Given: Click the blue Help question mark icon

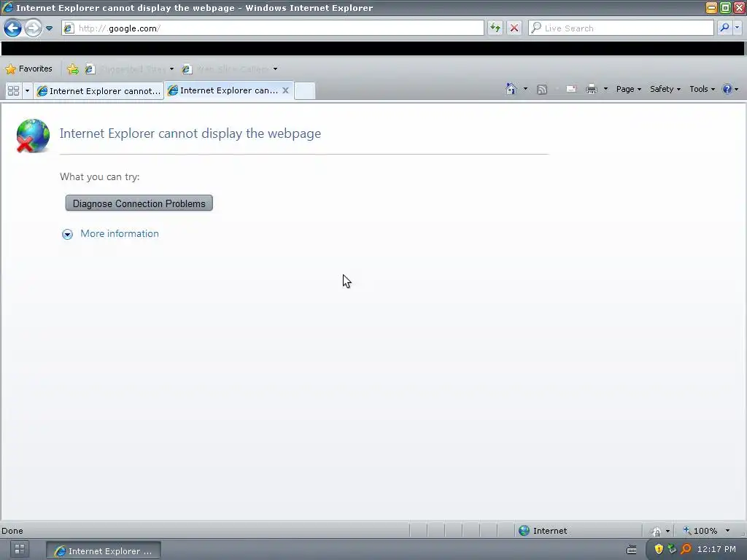Looking at the screenshot, I should point(727,89).
